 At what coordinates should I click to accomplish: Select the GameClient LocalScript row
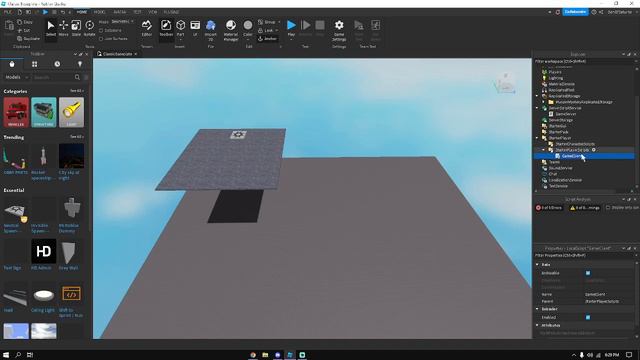coord(584,156)
